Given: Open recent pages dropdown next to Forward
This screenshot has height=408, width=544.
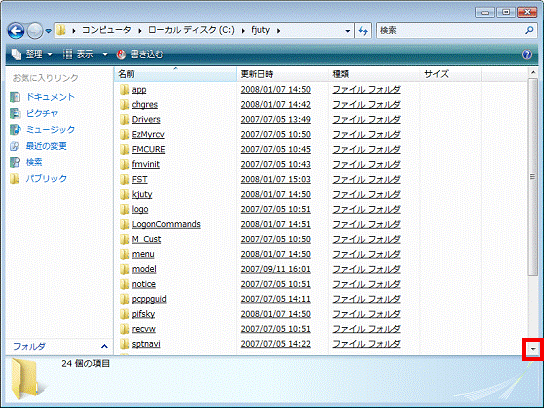Looking at the screenshot, I should click(49, 31).
